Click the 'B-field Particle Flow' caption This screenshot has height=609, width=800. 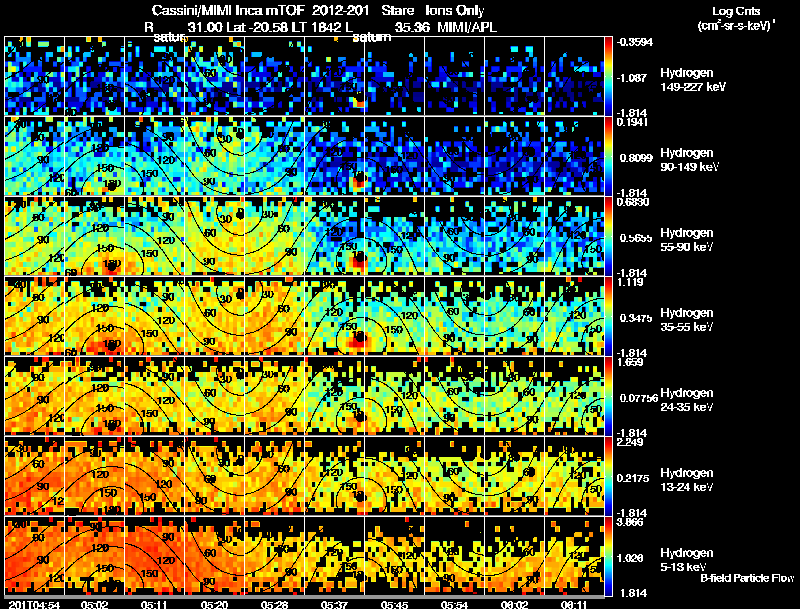[747, 578]
